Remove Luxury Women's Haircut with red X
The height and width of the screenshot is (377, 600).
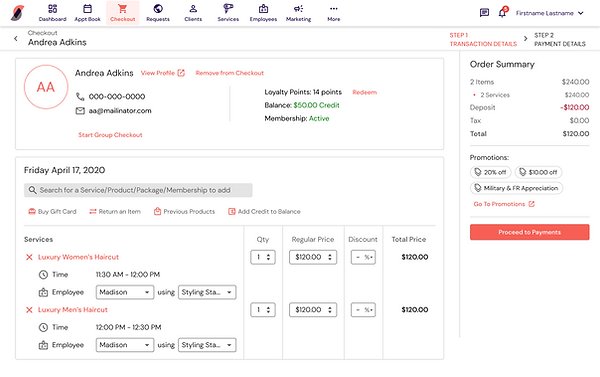tap(29, 257)
